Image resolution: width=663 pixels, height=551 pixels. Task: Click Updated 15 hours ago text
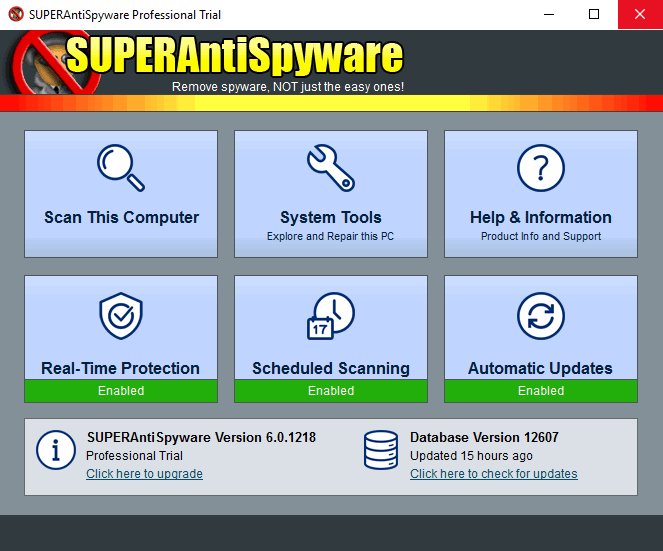click(x=471, y=456)
